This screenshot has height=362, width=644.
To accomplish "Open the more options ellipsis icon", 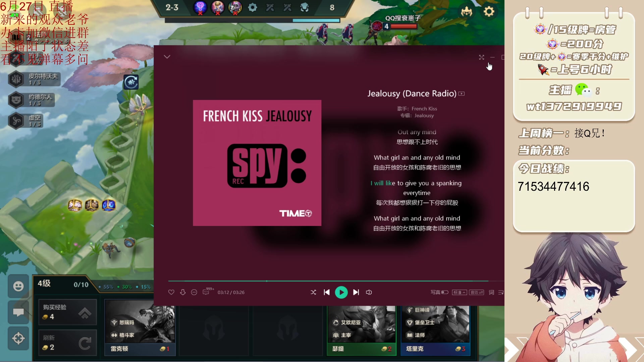I will point(194,292).
